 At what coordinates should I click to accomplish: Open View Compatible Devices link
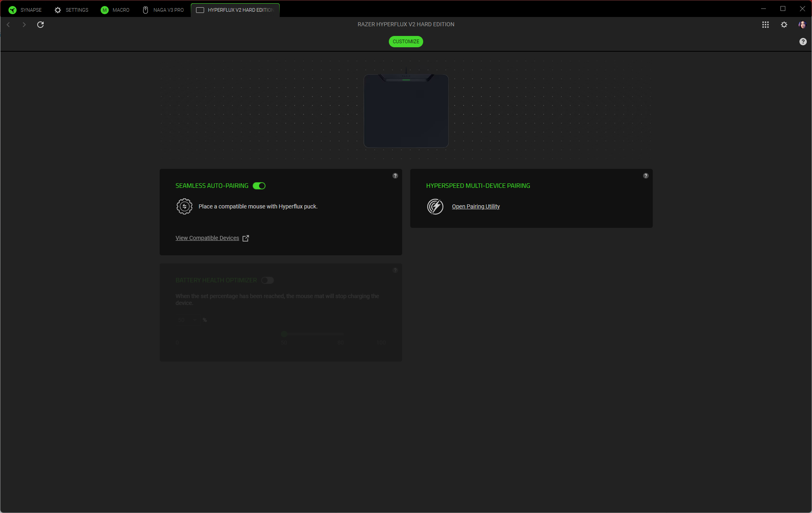coord(207,238)
